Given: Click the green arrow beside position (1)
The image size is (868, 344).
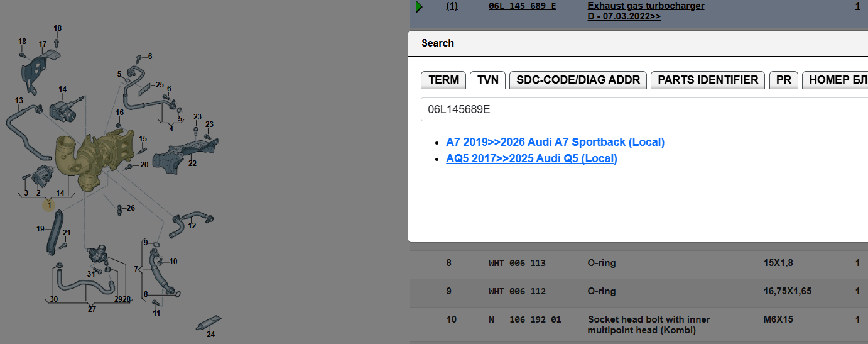Looking at the screenshot, I should click(419, 7).
